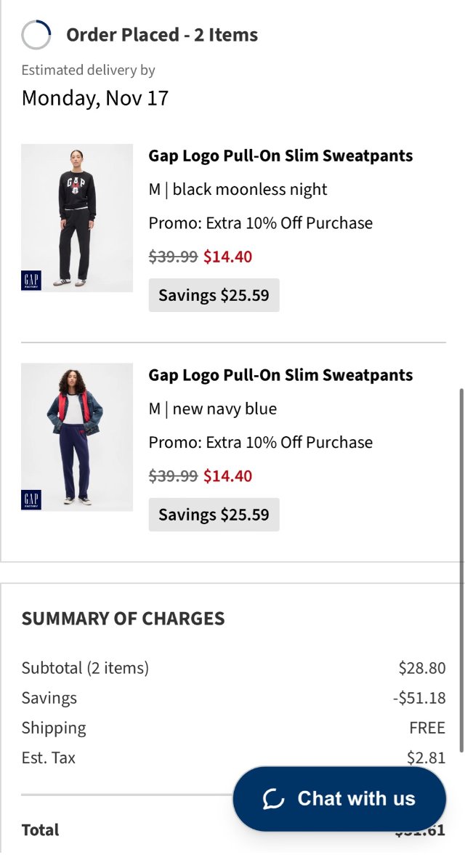Screen dimensions: 465x868
Task: Select the Savings $25.59 badge for navy sweatpants
Action: click(214, 514)
